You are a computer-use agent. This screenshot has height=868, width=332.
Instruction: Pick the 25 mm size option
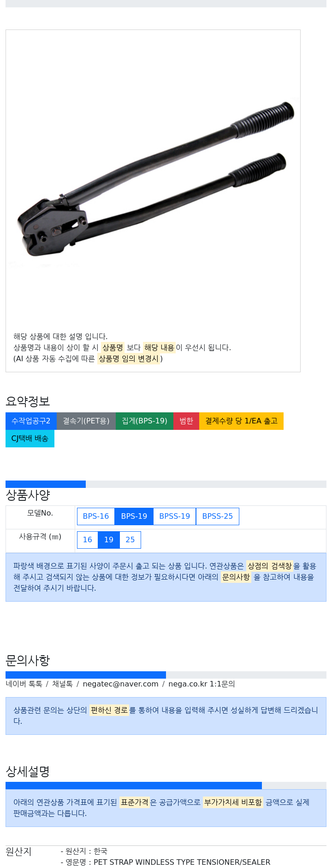point(130,540)
